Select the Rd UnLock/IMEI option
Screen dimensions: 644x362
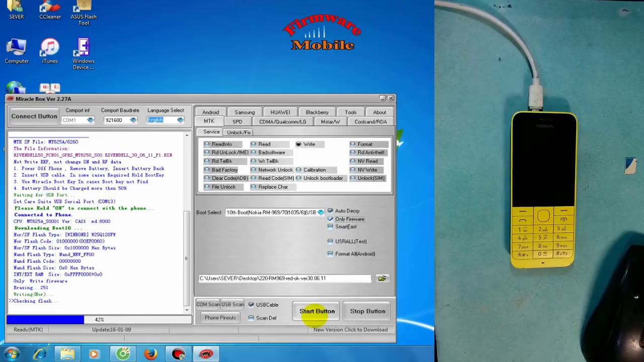click(x=226, y=152)
